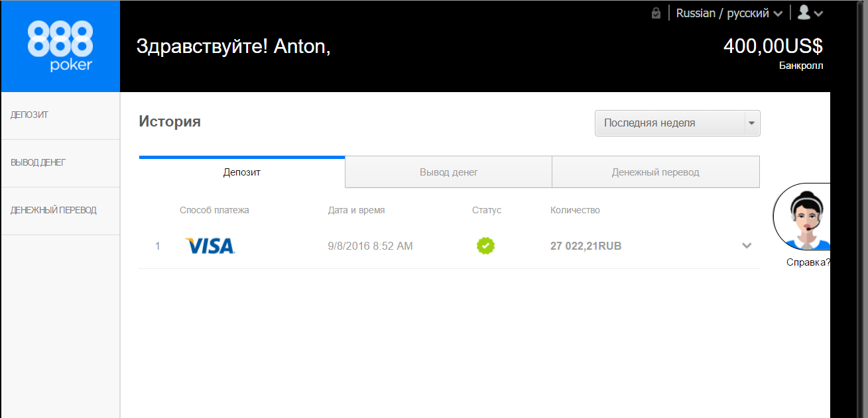
Task: Switch to the Денежный перевод tab
Action: [x=655, y=172]
